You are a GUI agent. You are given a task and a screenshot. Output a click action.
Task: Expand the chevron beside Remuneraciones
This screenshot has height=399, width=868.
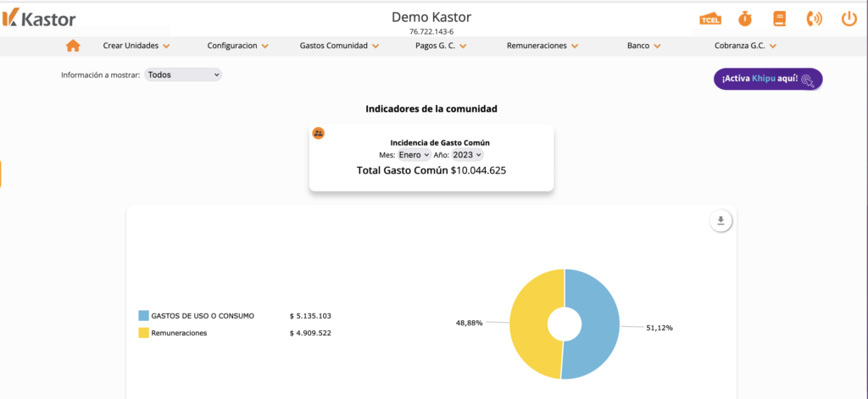(575, 47)
